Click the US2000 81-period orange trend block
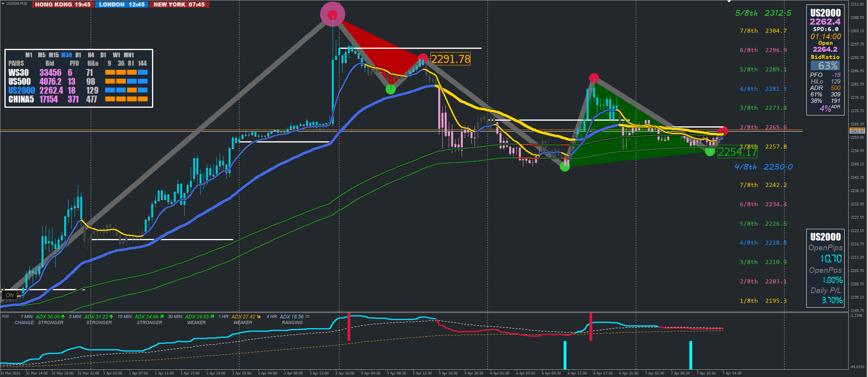868x377 pixels. click(x=132, y=90)
